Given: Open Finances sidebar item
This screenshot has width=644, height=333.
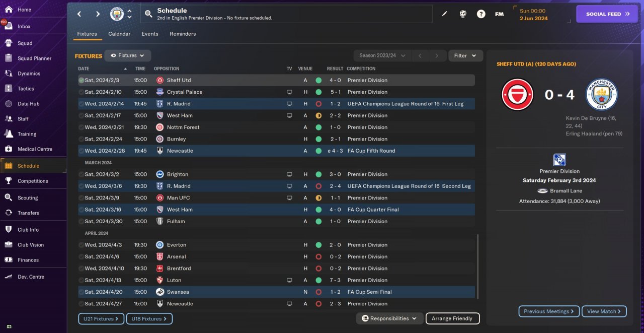Looking at the screenshot, I should pos(28,260).
